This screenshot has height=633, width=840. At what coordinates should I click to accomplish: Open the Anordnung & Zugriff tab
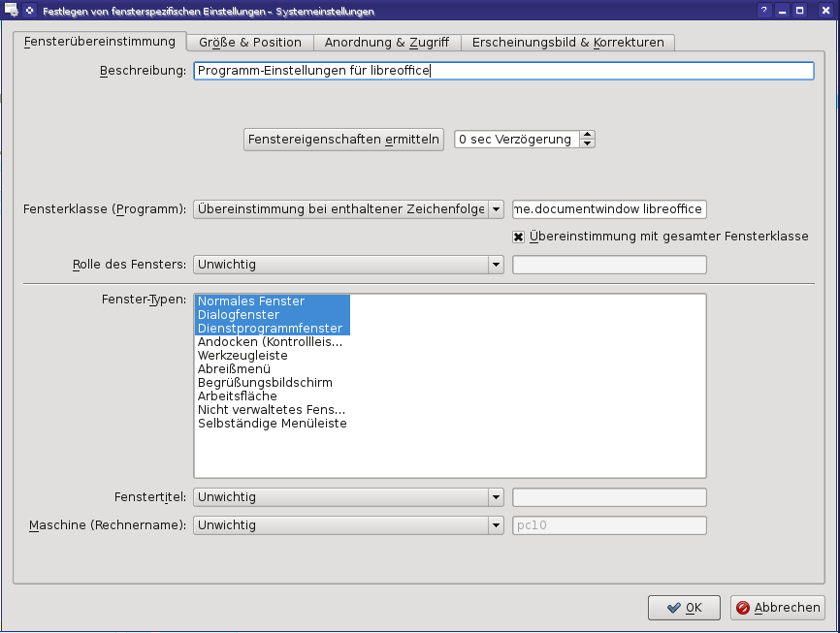pyautogui.click(x=386, y=43)
